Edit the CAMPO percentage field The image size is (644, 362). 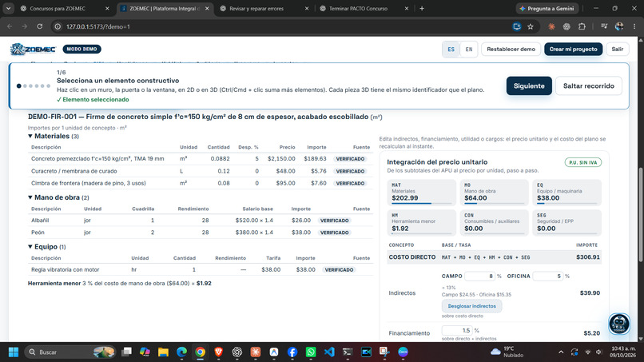[479, 276]
